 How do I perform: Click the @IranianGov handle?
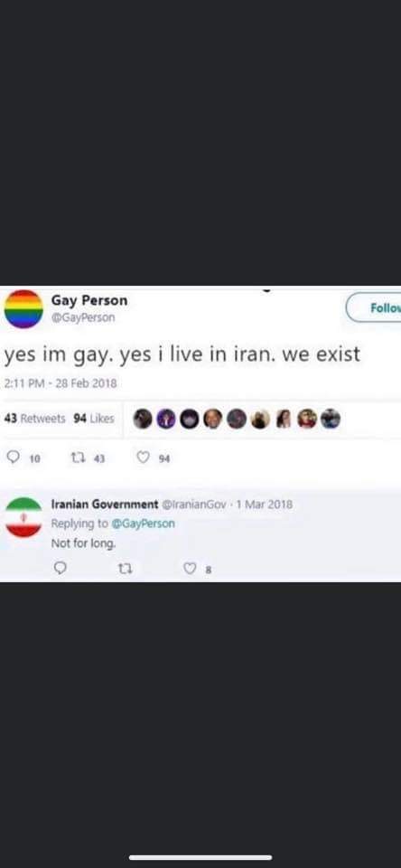[x=193, y=505]
